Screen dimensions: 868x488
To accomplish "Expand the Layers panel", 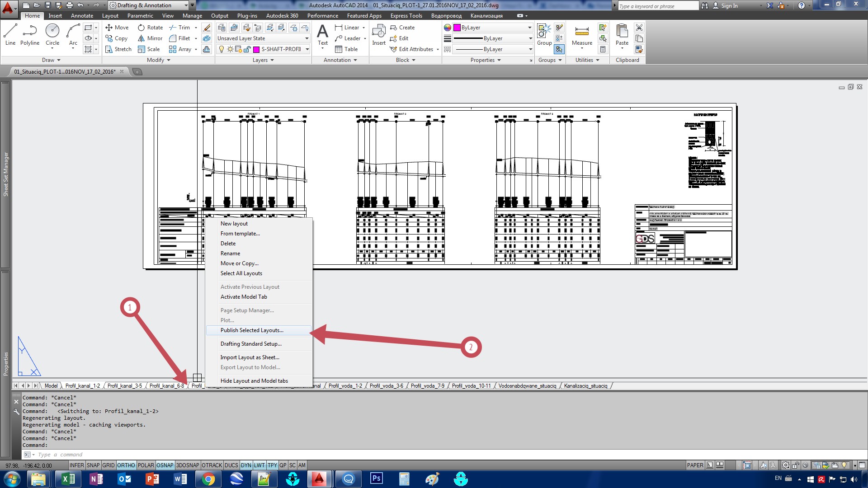I will (x=263, y=60).
